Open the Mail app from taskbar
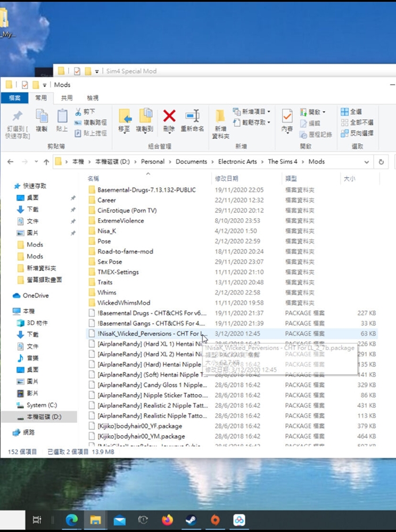 [x=119, y=520]
